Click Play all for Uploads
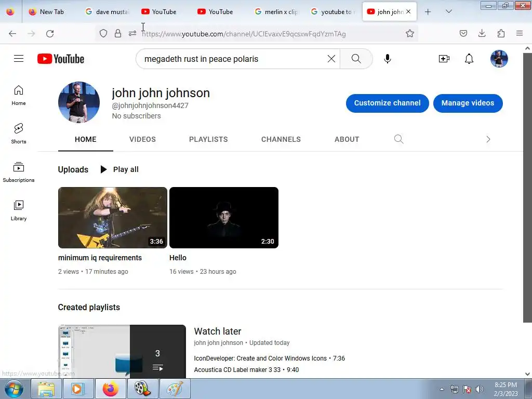Viewport: 532px width, 399px height. click(x=120, y=169)
